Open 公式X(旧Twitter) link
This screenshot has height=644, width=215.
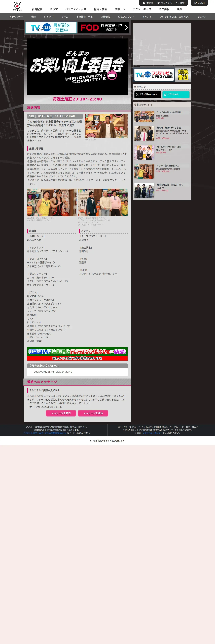tap(148, 94)
